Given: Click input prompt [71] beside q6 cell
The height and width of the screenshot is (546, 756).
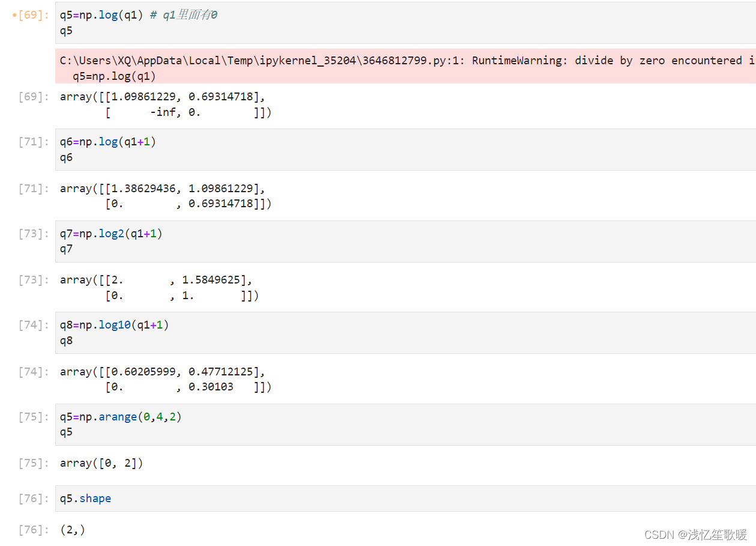Looking at the screenshot, I should pyautogui.click(x=34, y=142).
